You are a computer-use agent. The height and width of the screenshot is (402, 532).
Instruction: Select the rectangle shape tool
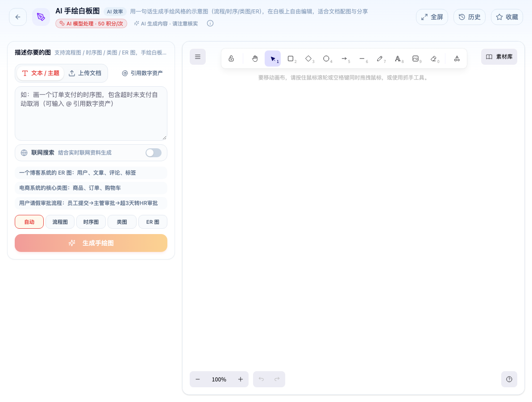point(291,59)
